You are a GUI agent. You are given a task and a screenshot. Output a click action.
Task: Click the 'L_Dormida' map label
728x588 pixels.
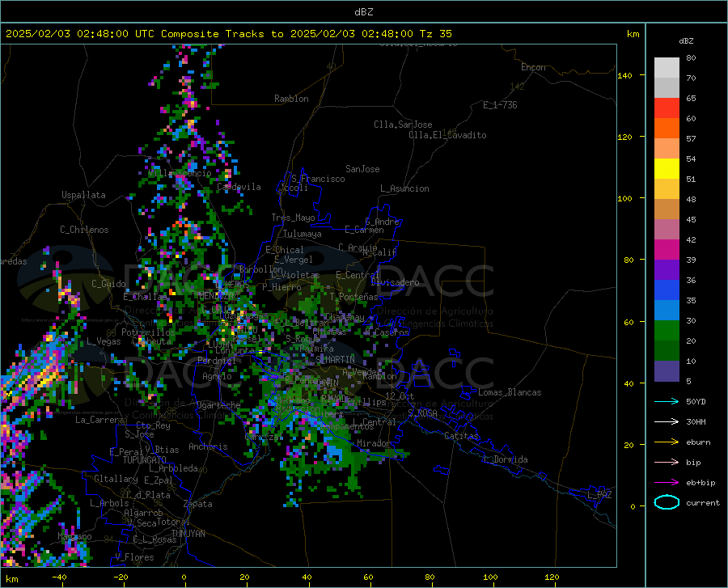tap(506, 459)
